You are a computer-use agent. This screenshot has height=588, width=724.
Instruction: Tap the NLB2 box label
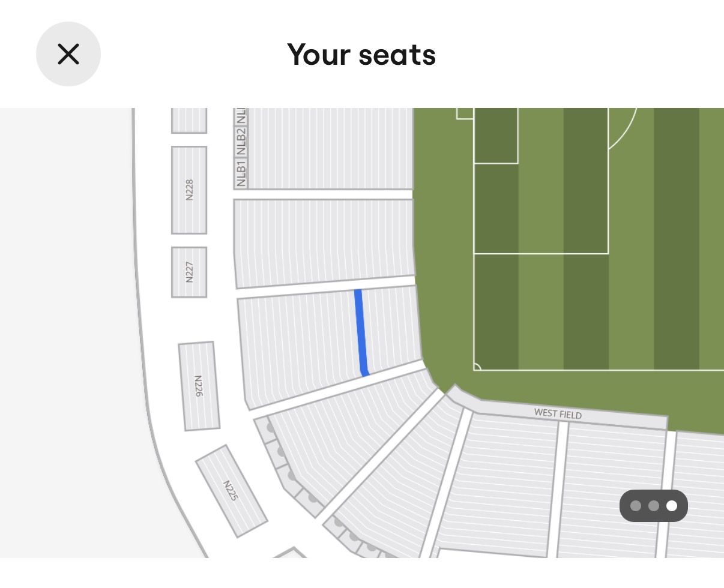[241, 142]
